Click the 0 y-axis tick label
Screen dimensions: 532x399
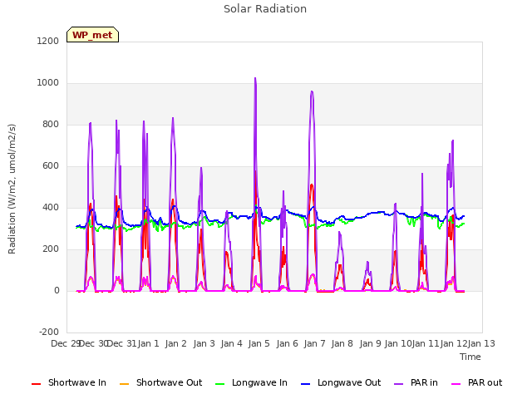tap(57, 290)
